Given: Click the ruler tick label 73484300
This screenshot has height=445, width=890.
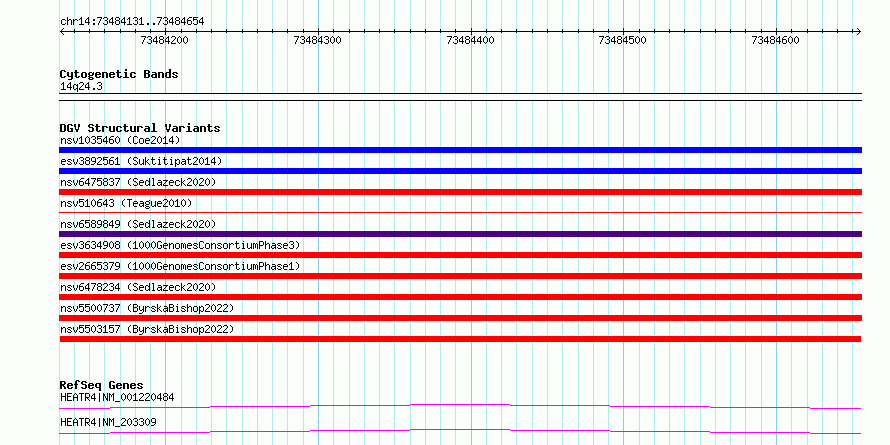Looking at the screenshot, I should click(x=318, y=40).
